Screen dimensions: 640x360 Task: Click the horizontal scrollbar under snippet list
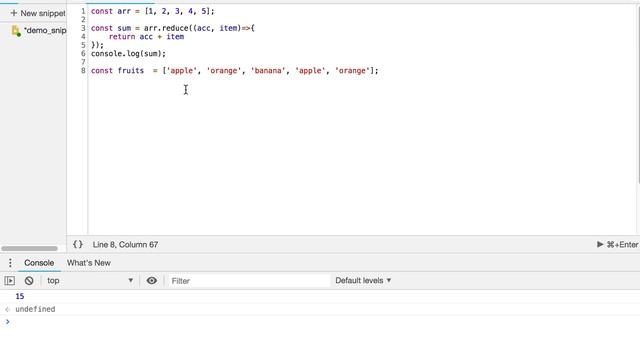tap(29, 249)
